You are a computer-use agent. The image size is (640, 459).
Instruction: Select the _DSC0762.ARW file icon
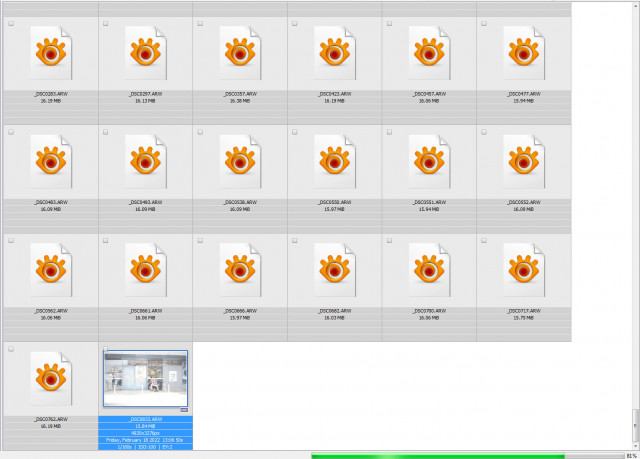pos(51,379)
